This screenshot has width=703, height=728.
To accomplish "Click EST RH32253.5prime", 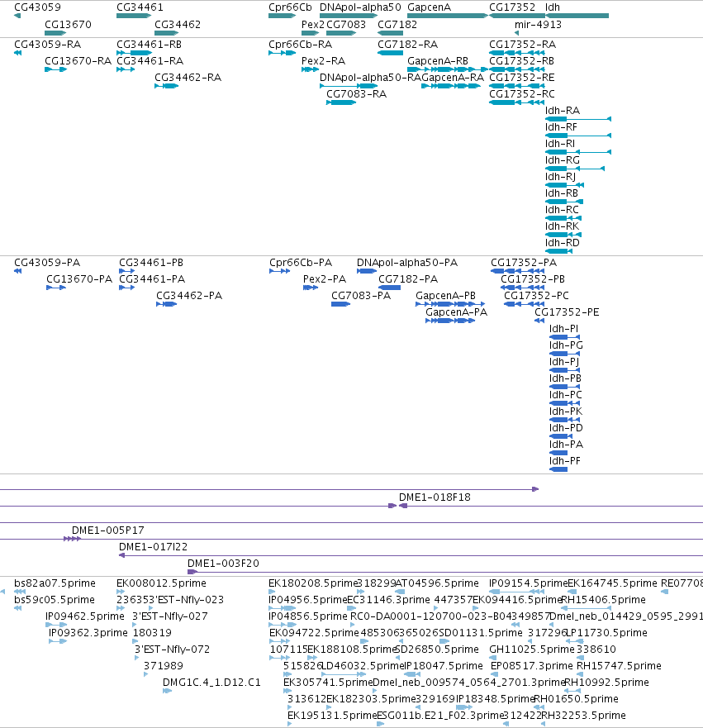I will click(x=584, y=716).
